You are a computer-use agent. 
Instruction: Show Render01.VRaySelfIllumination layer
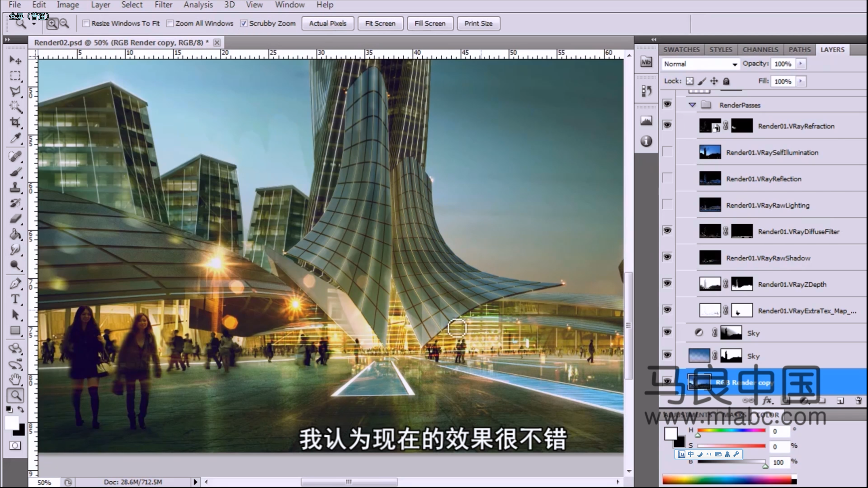click(667, 152)
